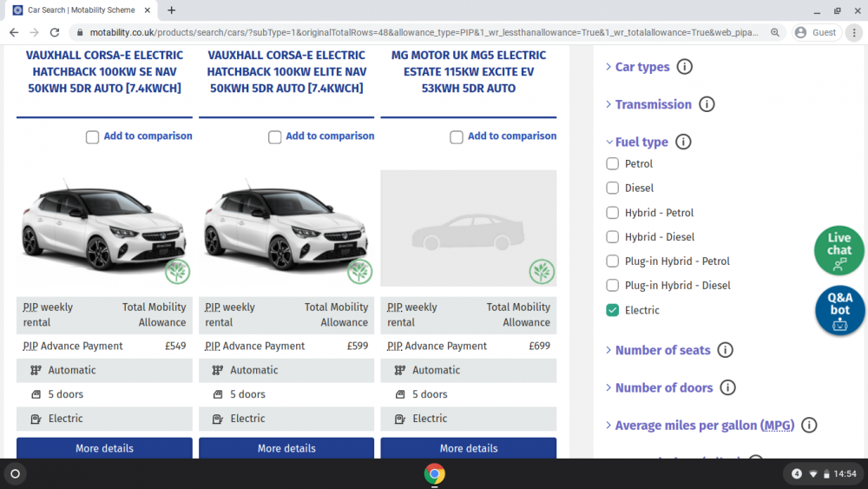Focus the address bar URL
This screenshot has width=868, height=489.
[424, 33]
